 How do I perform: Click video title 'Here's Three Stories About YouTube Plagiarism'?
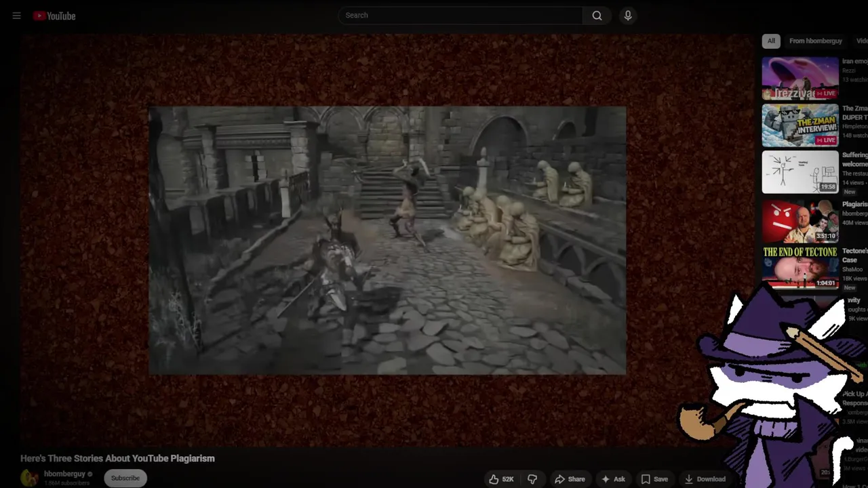click(x=117, y=458)
